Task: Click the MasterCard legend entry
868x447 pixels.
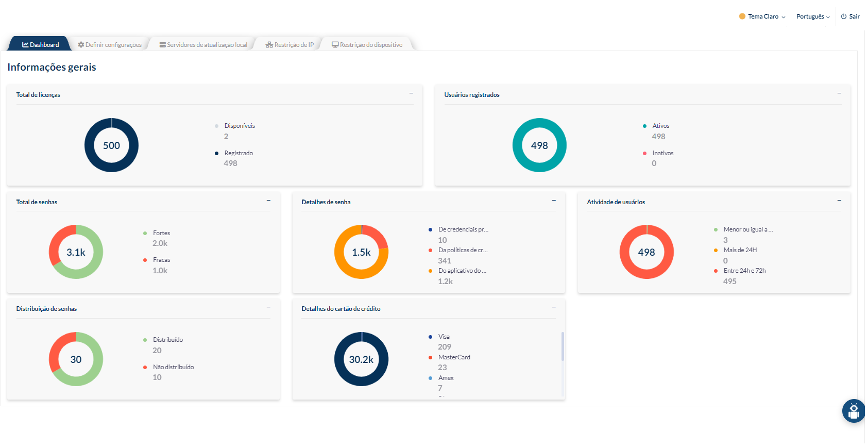Action: [449, 357]
